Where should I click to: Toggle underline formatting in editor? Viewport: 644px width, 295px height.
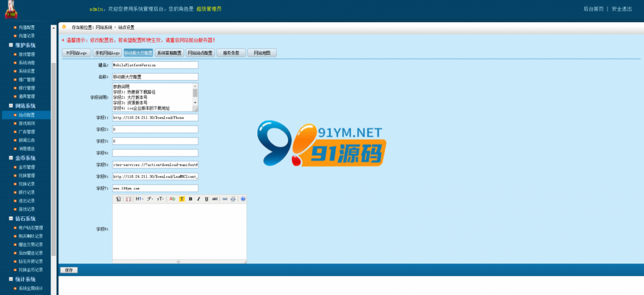206,199
